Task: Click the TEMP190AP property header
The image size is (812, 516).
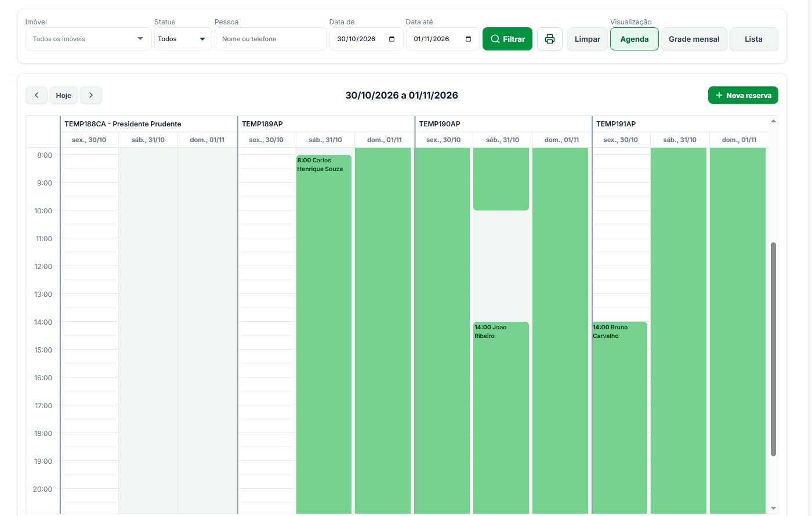Action: [440, 124]
